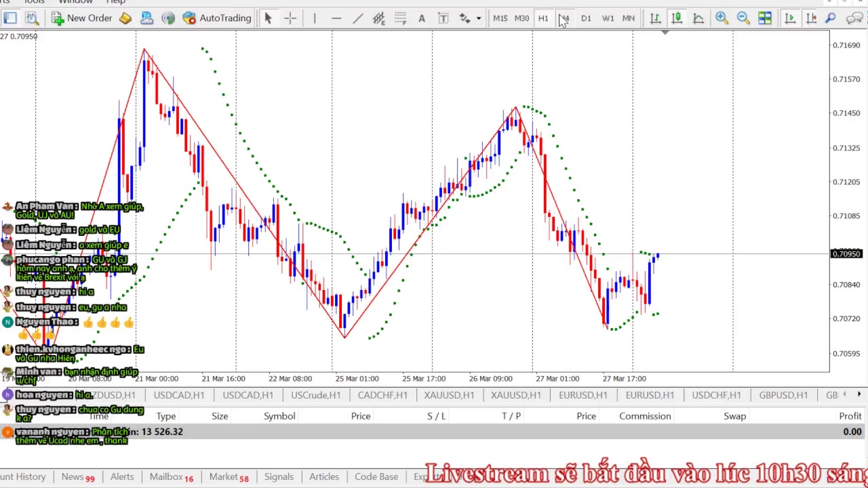Select the Trendline drawing tool
This screenshot has height=488, width=868.
357,18
